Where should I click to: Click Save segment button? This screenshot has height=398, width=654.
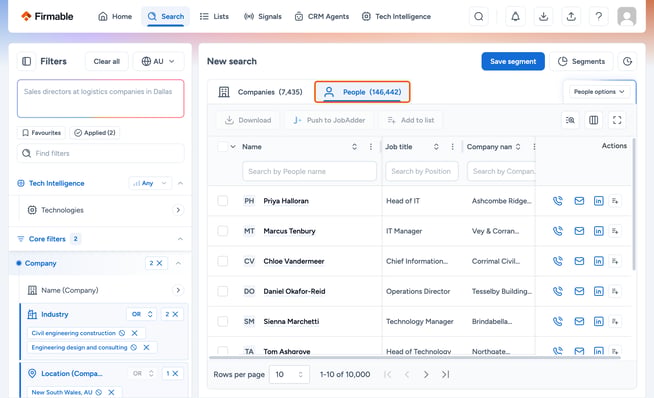513,61
